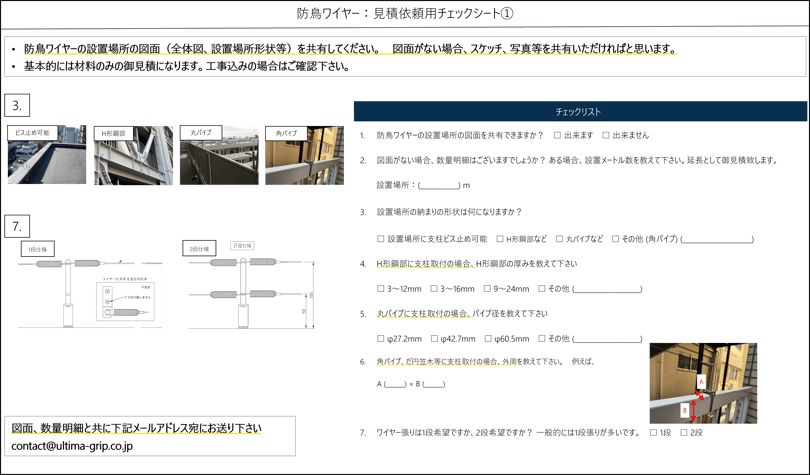Click the 1段仕様 diagram label

coord(38,249)
